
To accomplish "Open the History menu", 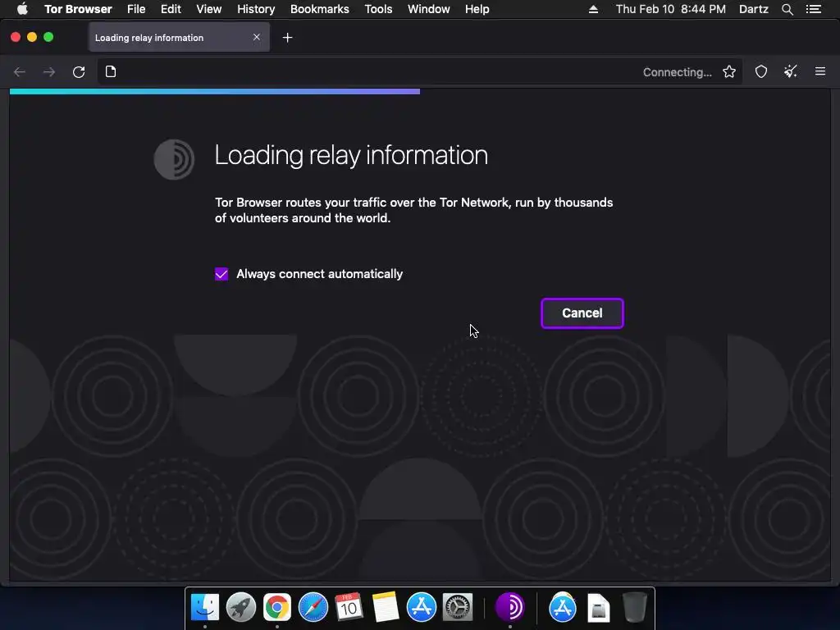I will tap(256, 9).
